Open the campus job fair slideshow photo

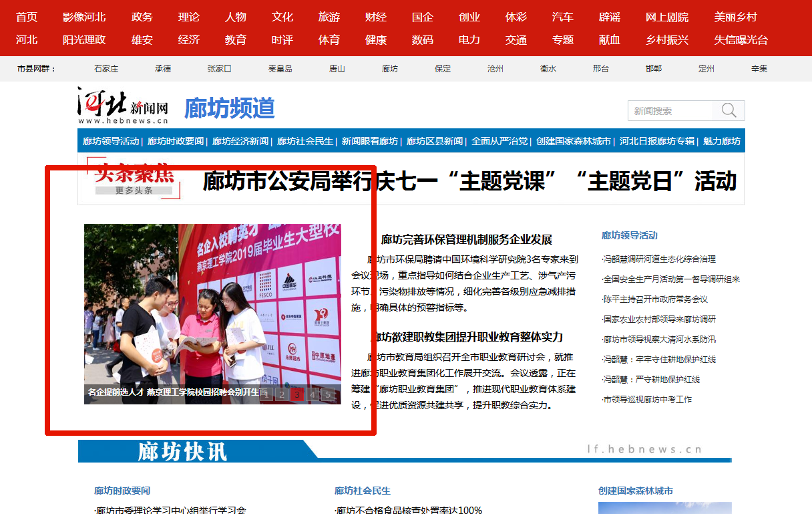[212, 307]
